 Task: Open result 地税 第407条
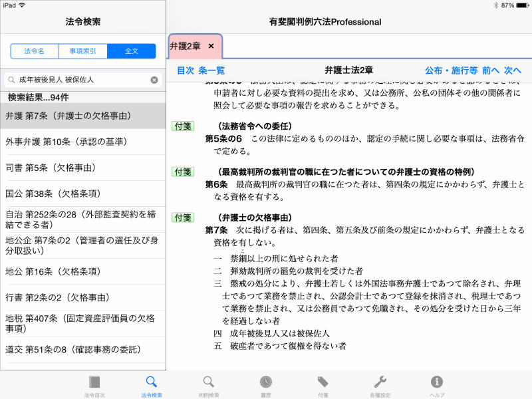[82, 323]
